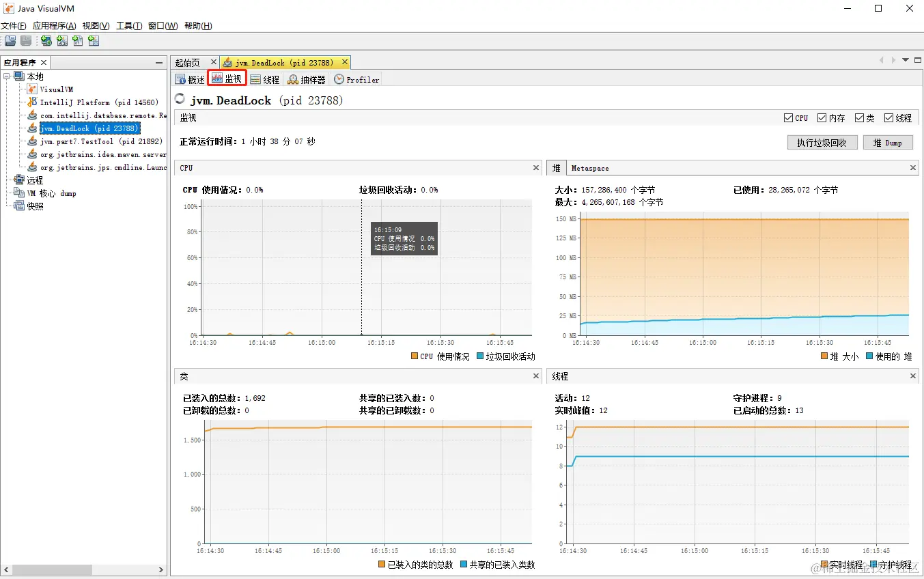Image resolution: width=924 pixels, height=579 pixels.
Task: Click the 概述 overview tab icon
Action: [180, 79]
